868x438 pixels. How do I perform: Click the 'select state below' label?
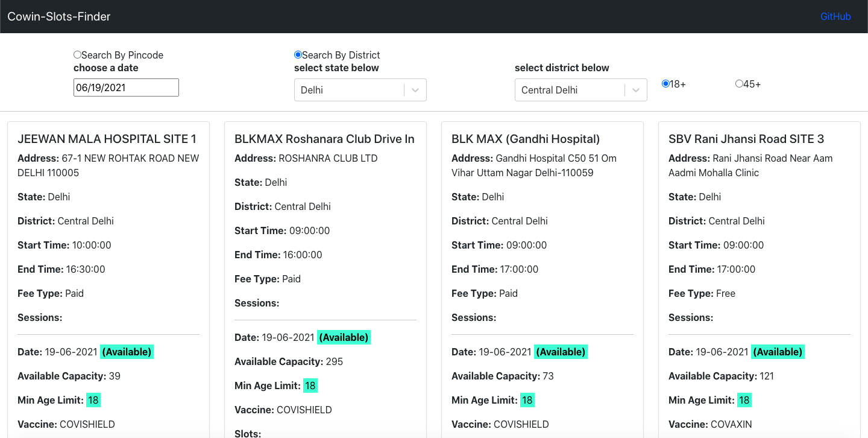tap(336, 68)
